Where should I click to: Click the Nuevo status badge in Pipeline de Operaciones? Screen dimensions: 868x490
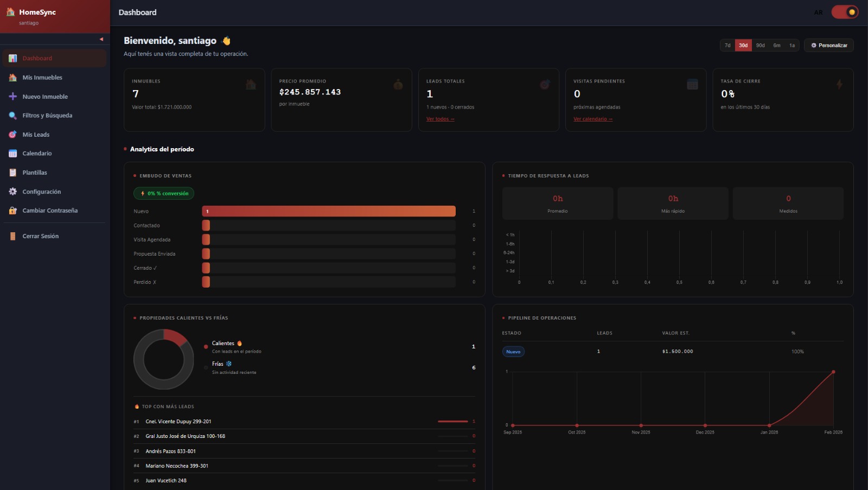point(513,351)
